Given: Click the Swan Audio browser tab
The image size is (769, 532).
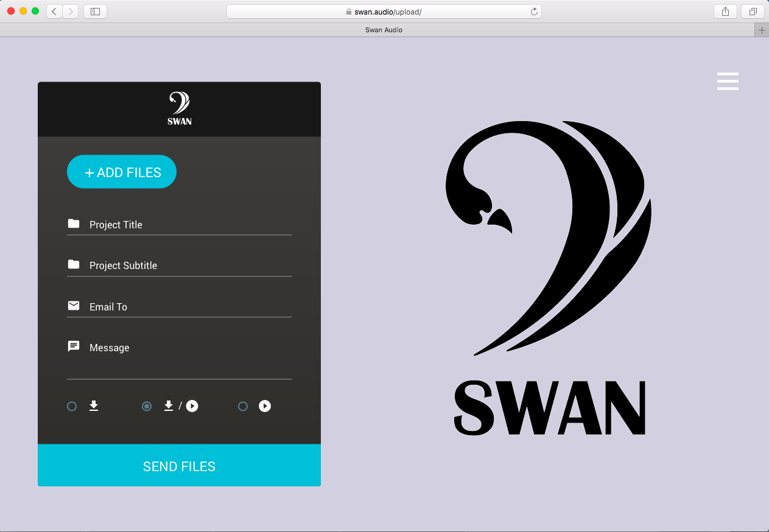Looking at the screenshot, I should [384, 29].
